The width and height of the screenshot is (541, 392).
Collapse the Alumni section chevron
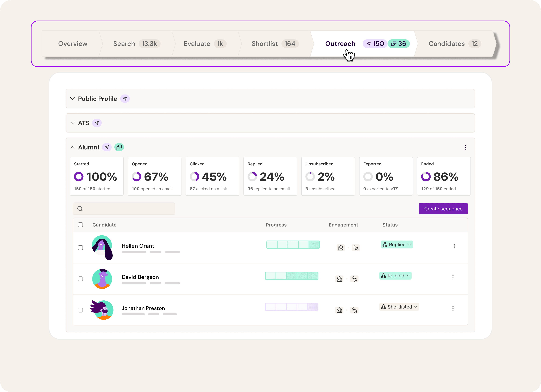(x=73, y=147)
